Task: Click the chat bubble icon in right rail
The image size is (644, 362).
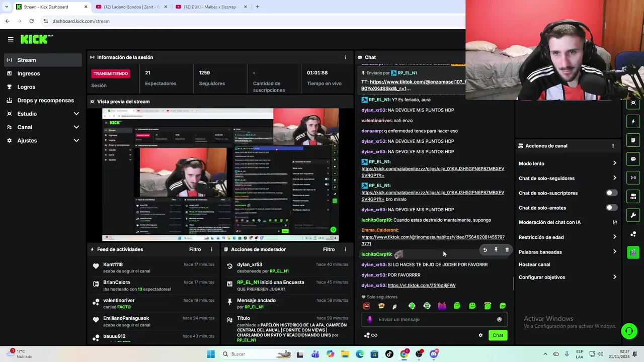Action: [x=633, y=159]
